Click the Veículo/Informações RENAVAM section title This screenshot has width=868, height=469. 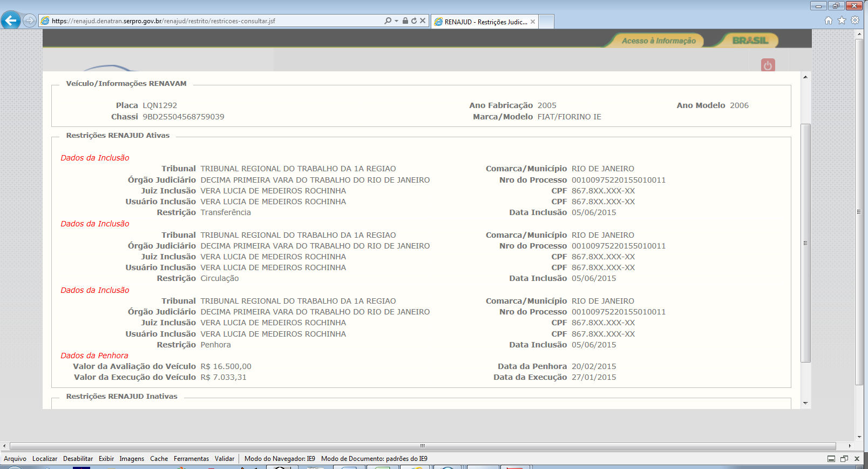[126, 83]
